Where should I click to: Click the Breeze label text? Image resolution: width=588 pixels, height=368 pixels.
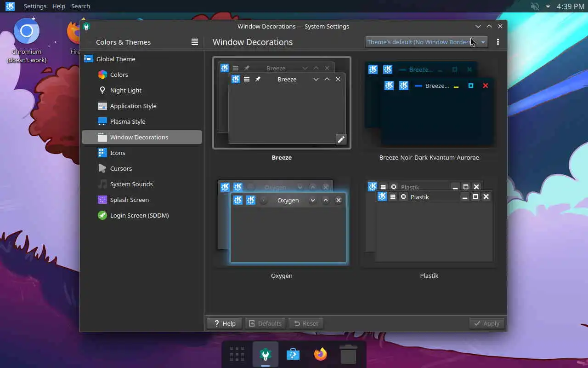(x=282, y=157)
